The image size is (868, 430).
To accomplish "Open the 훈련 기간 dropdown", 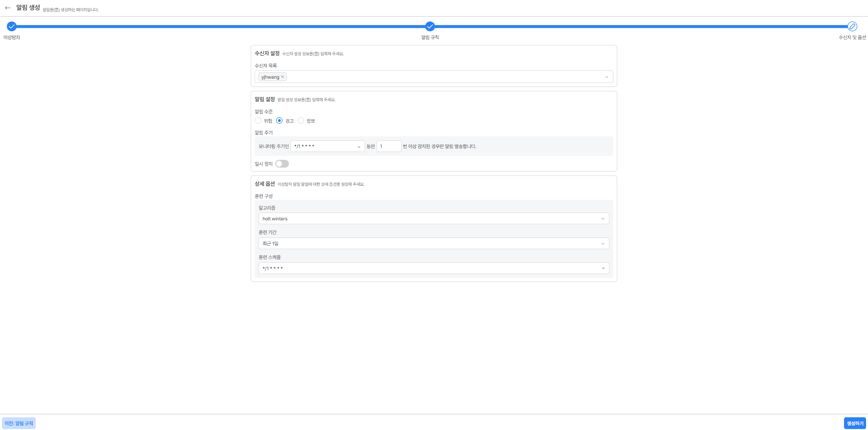I will 434,243.
